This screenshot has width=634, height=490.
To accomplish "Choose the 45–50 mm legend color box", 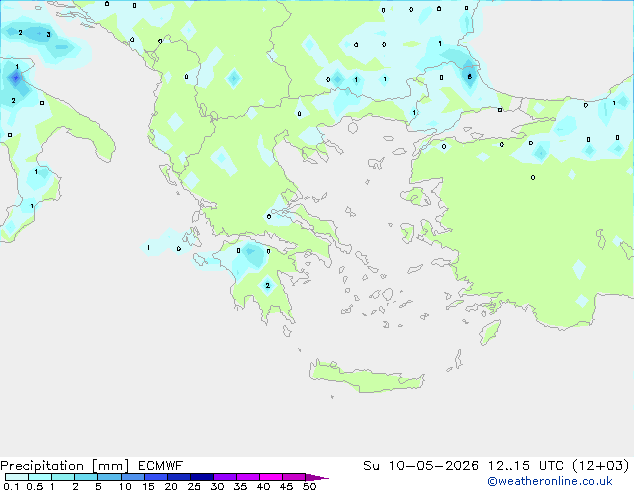I will click(294, 477).
